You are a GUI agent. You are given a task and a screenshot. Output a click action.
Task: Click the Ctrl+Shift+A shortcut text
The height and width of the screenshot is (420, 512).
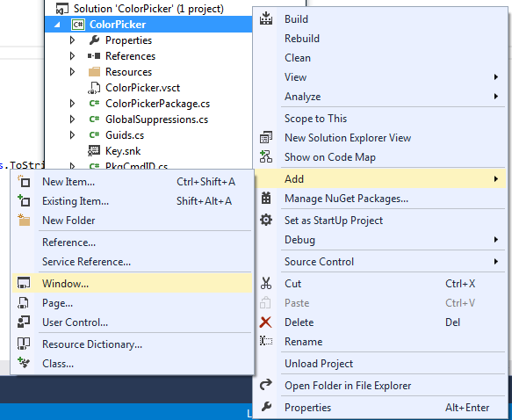[x=206, y=182]
